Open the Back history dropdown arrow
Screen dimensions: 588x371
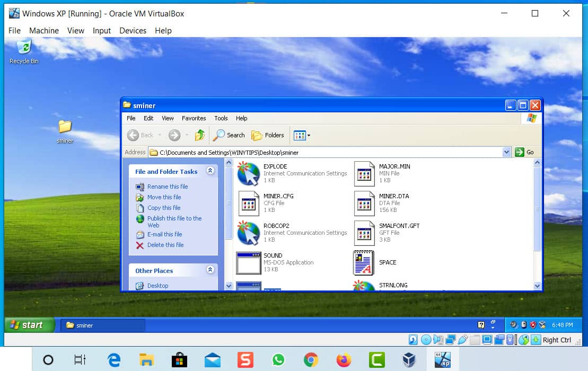coord(160,135)
